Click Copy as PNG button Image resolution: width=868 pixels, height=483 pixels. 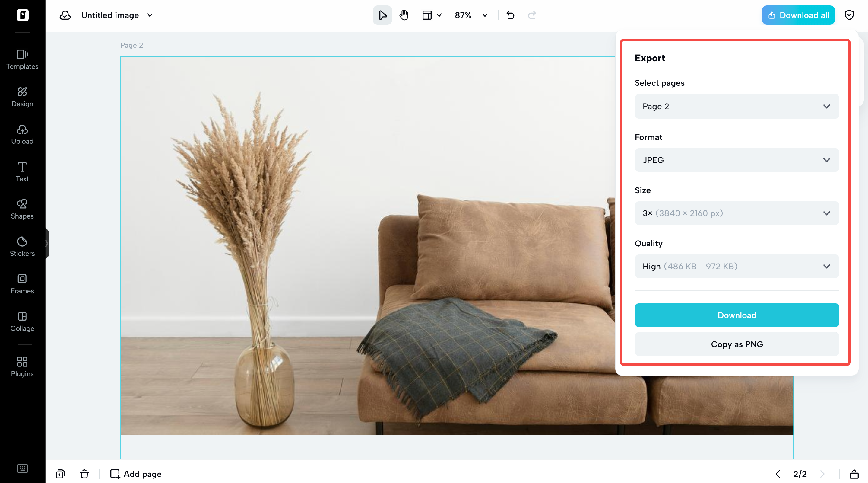[x=737, y=344]
